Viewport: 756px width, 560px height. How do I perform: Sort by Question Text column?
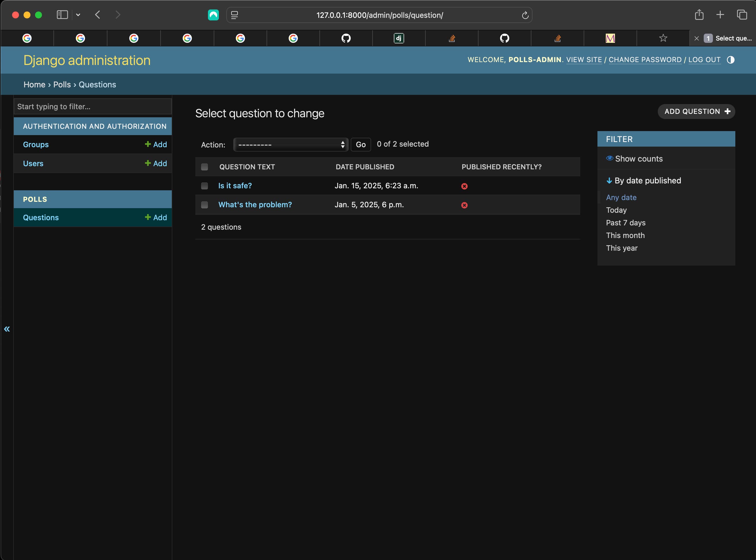point(247,167)
